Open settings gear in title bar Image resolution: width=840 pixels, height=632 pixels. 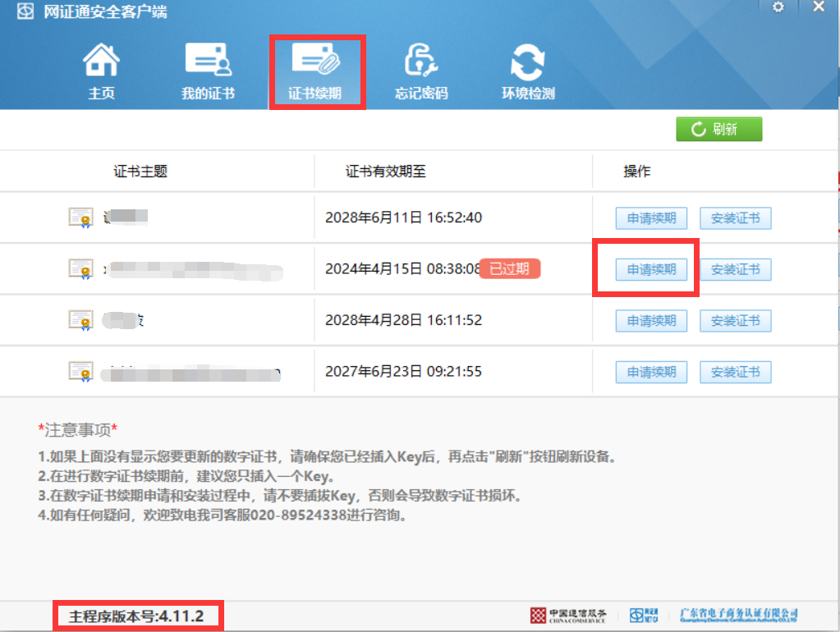click(778, 7)
